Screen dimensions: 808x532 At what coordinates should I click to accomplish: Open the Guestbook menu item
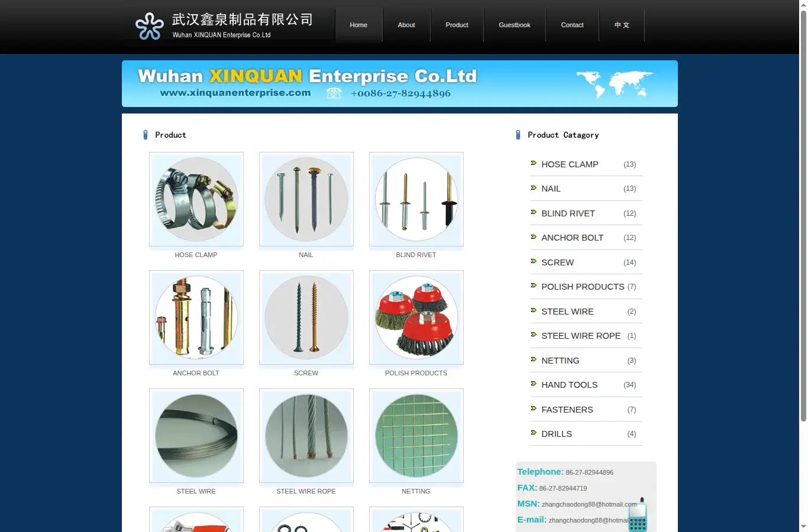click(x=515, y=25)
